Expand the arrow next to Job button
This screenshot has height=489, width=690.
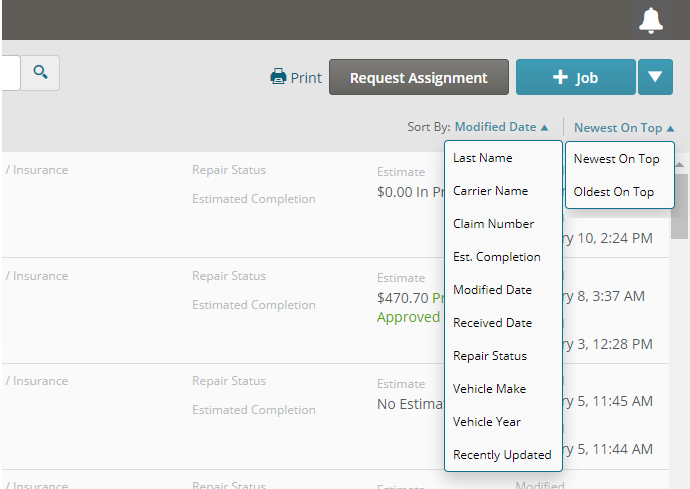click(x=655, y=77)
